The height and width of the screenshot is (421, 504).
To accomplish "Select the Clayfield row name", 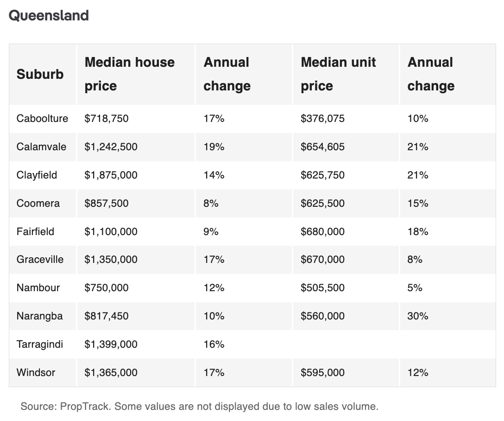I will coord(37,175).
